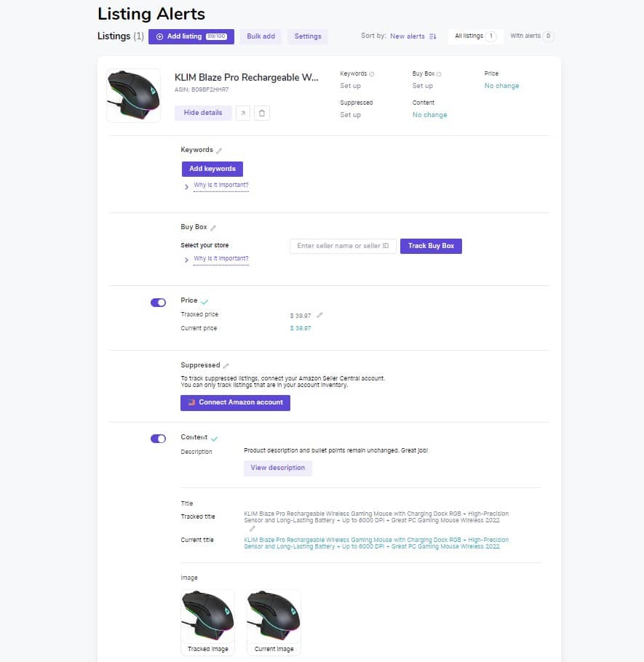Image resolution: width=644 pixels, height=662 pixels.
Task: Turn off the Content tracking toggle
Action: (x=159, y=439)
